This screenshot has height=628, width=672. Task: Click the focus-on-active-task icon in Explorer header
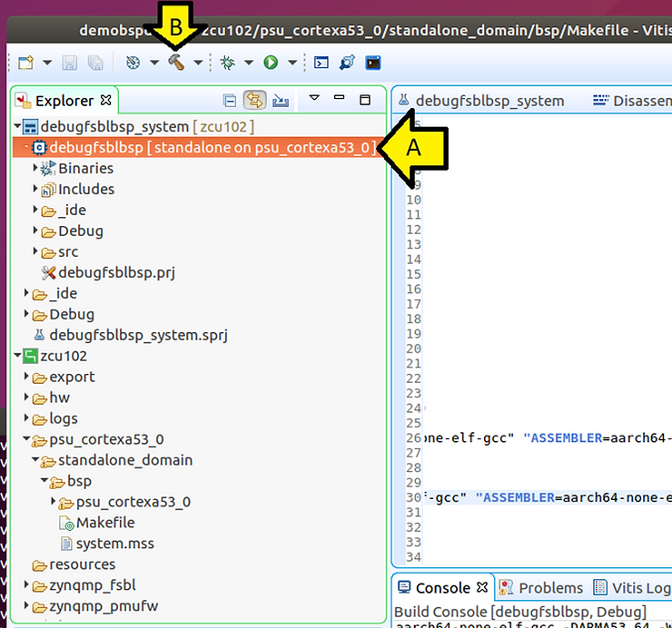pyautogui.click(x=281, y=100)
